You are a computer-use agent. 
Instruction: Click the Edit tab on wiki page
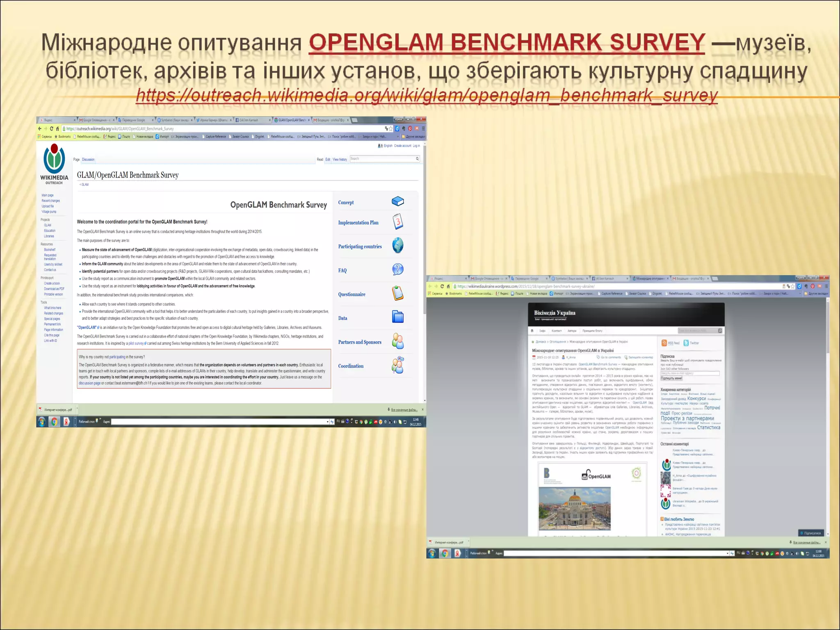click(328, 160)
